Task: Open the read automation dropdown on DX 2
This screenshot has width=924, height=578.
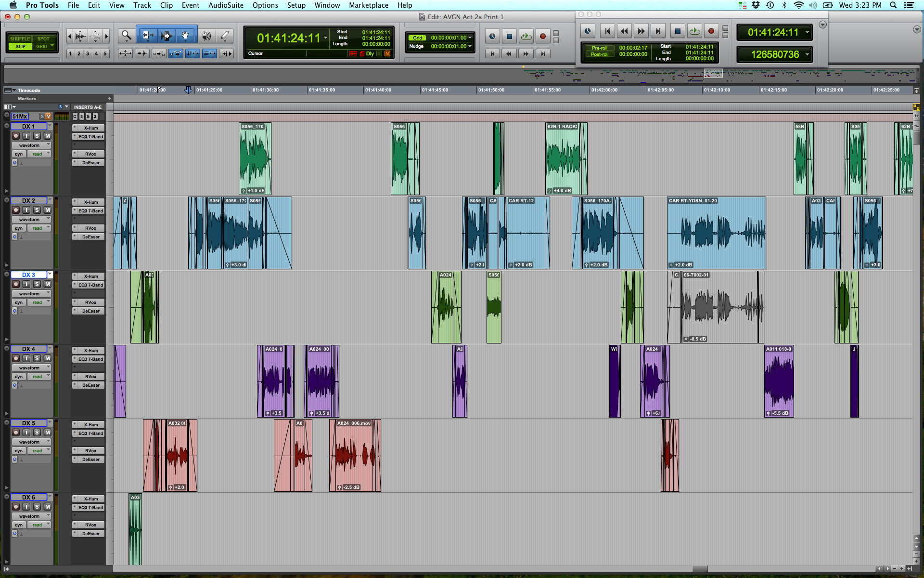Action: pos(39,228)
